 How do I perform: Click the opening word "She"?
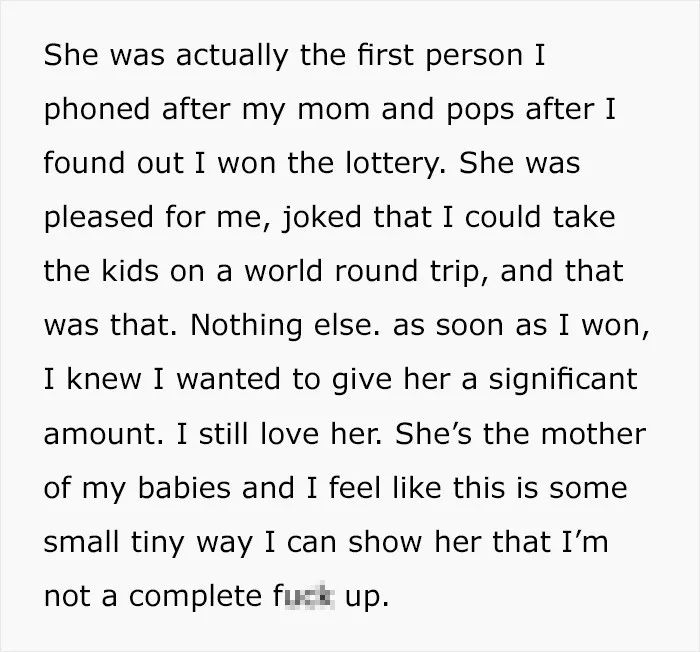(x=71, y=55)
